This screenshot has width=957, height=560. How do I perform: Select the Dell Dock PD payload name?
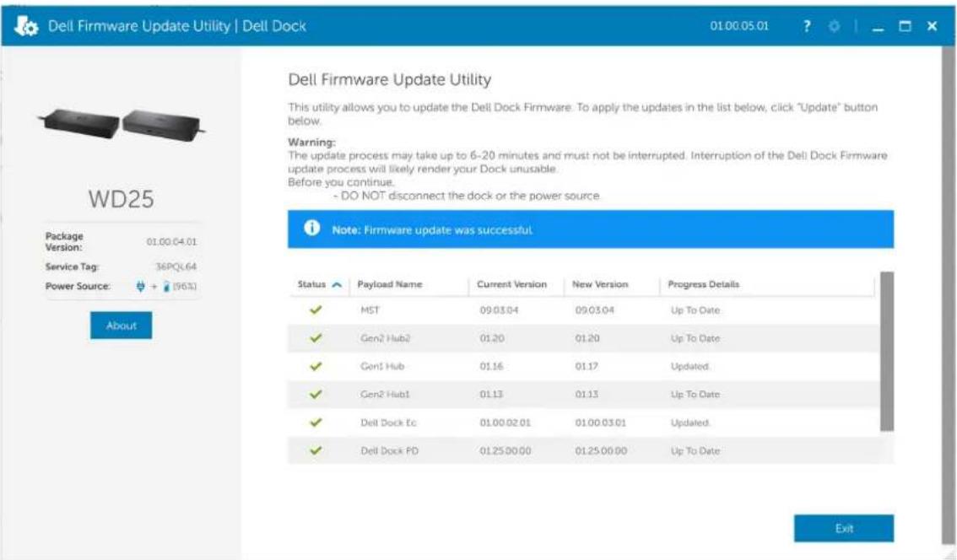pos(389,451)
